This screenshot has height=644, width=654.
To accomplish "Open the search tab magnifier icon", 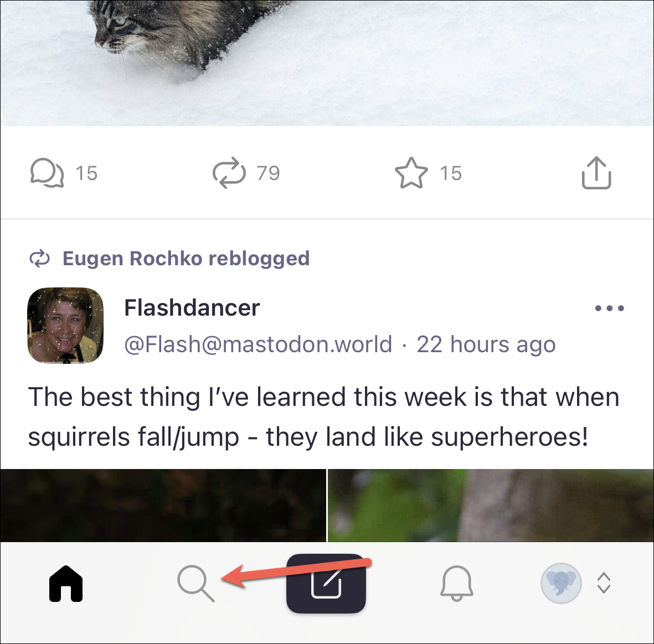I will pos(195,584).
